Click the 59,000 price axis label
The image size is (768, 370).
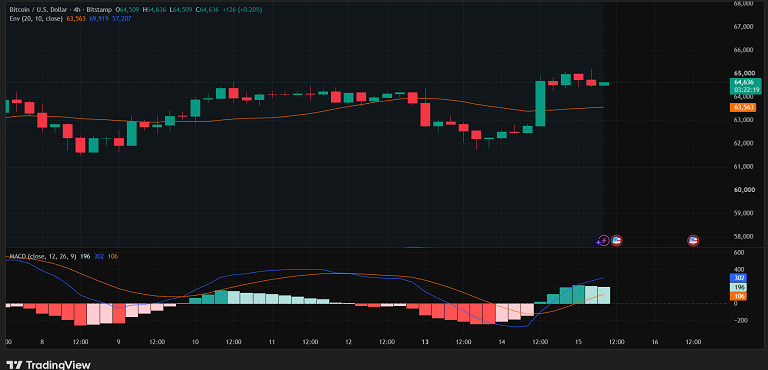[x=744, y=213]
